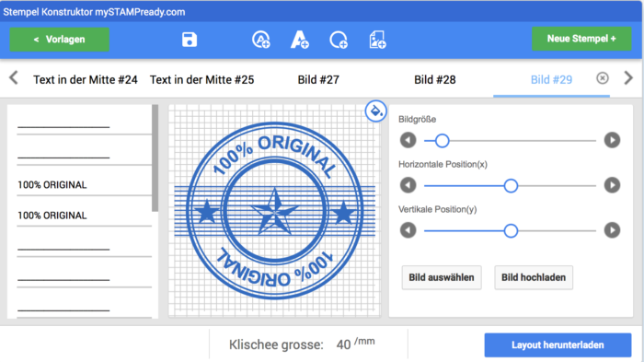The width and height of the screenshot is (644, 362).
Task: Add image element icon
Action: (377, 40)
